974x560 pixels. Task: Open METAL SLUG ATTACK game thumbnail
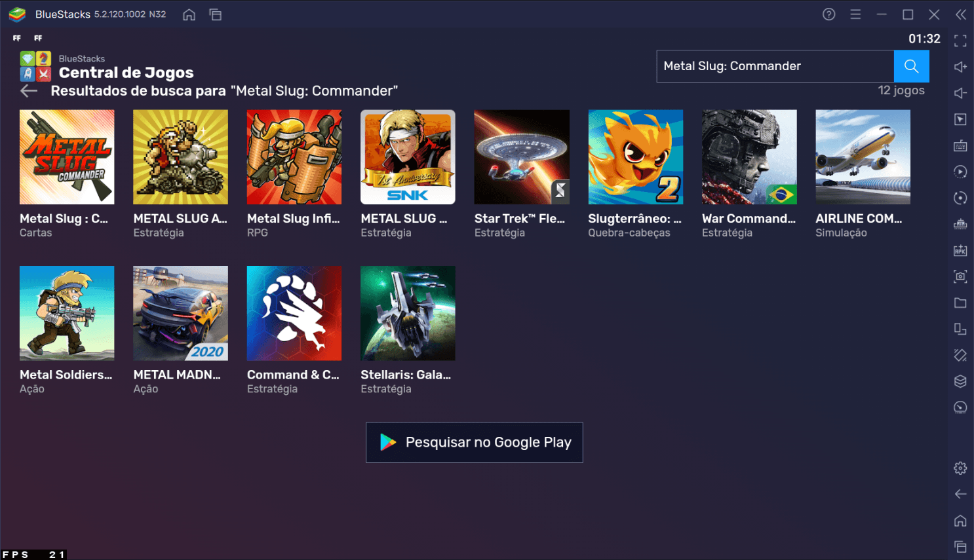click(x=181, y=157)
